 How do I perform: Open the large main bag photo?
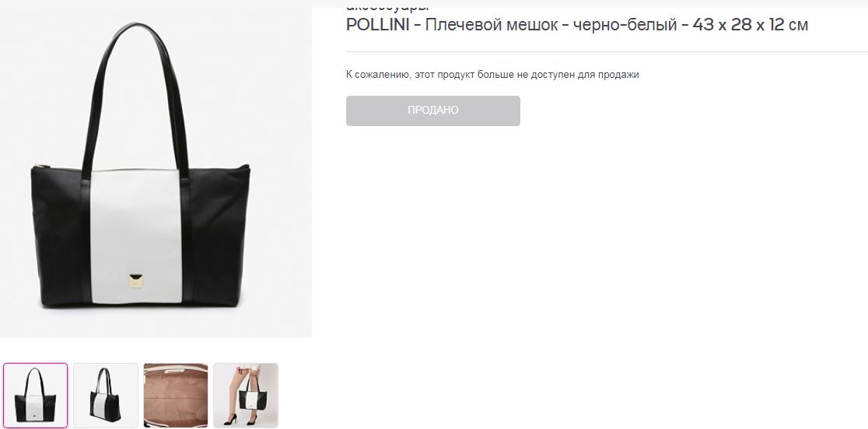(156, 172)
